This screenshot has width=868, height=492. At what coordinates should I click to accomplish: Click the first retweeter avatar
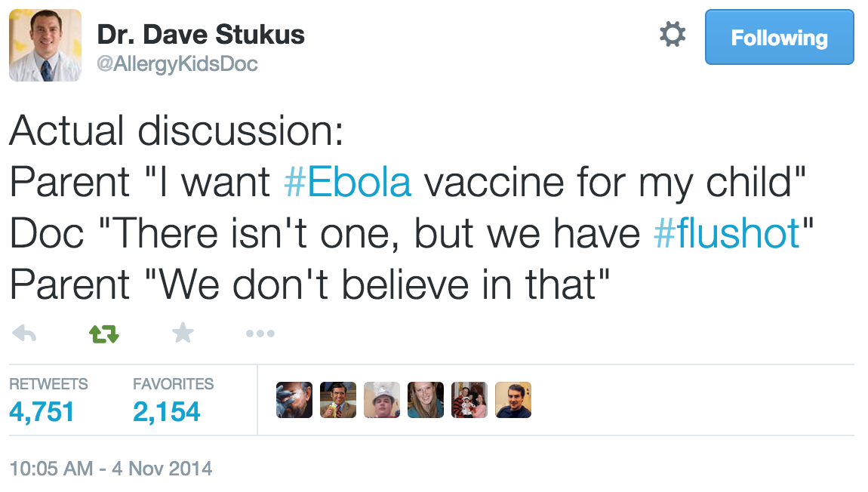pos(294,400)
